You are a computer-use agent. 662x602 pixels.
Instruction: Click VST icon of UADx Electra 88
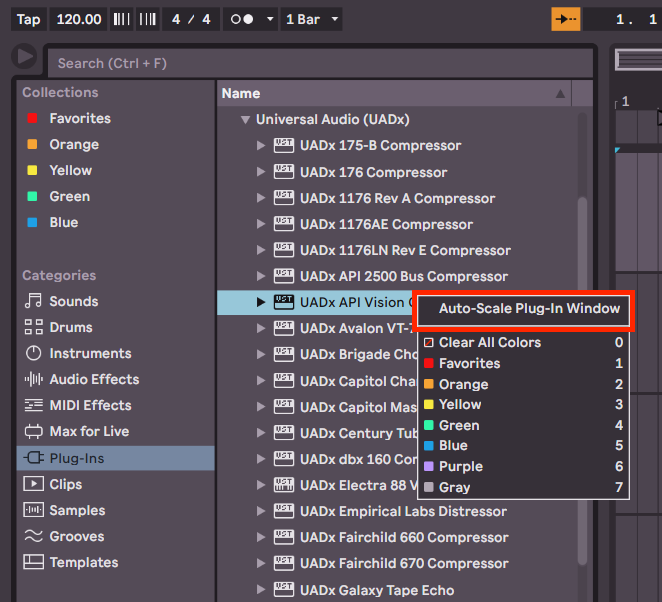(x=284, y=485)
